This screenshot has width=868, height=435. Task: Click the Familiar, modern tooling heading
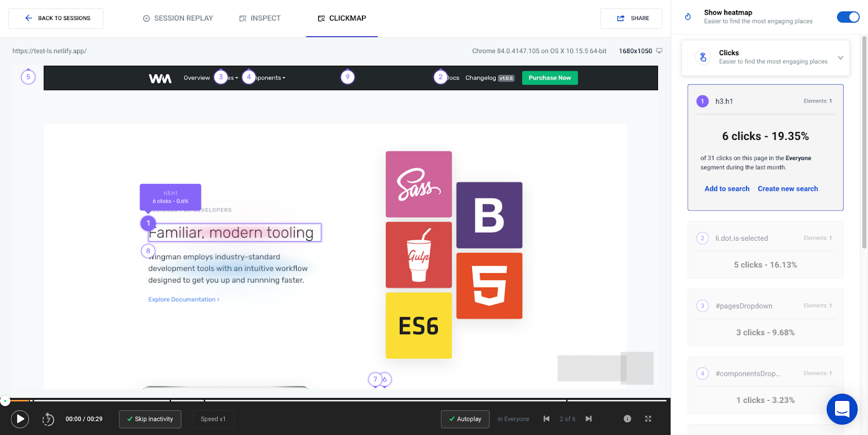234,233
